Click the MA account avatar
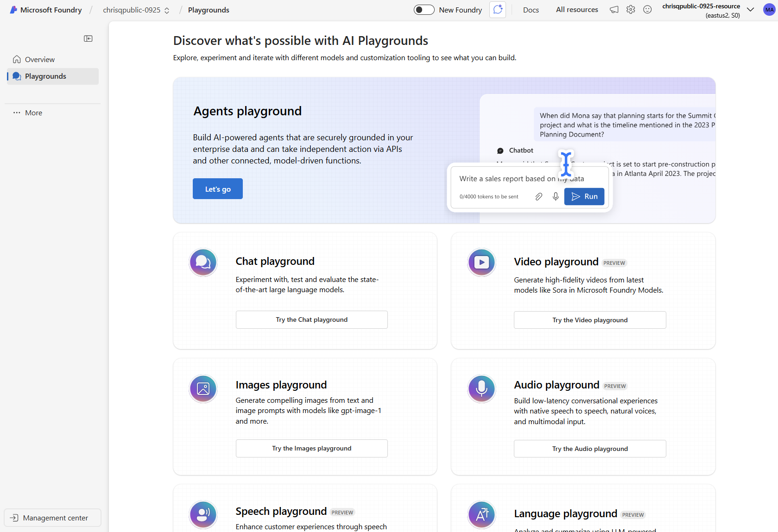Screen dimensions: 778x532 coord(769,10)
